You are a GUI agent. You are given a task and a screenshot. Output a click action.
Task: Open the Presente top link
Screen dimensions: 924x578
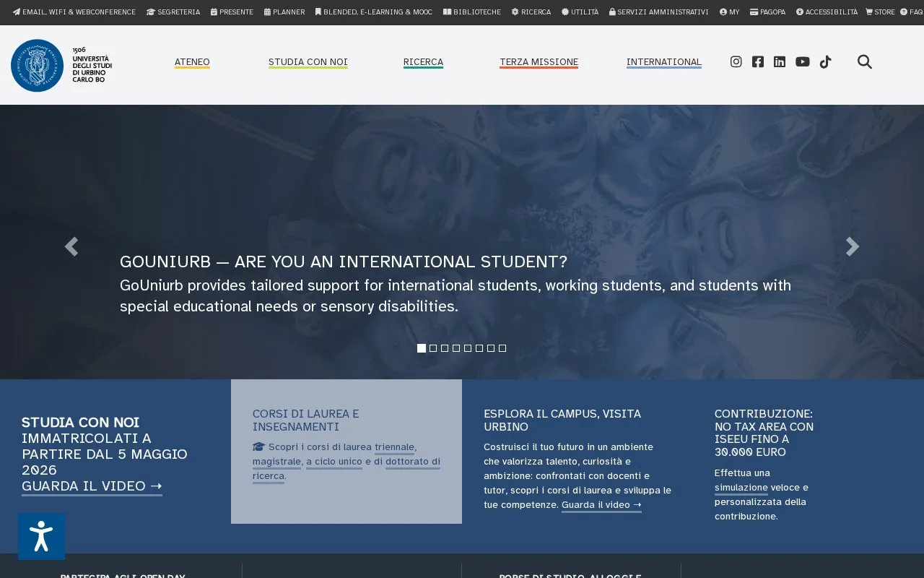(x=232, y=12)
